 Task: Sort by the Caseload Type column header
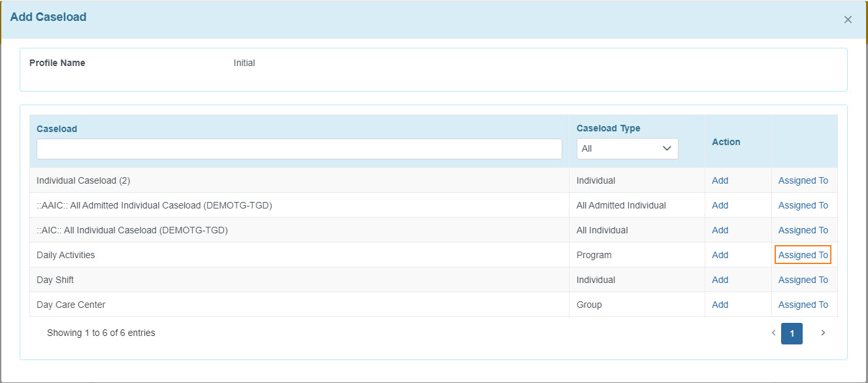click(608, 128)
